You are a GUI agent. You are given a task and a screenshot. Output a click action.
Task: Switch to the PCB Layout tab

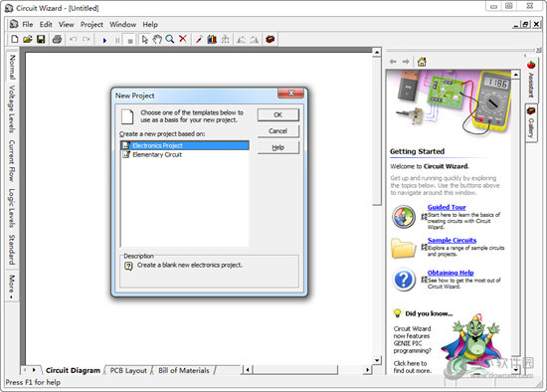pyautogui.click(x=128, y=370)
